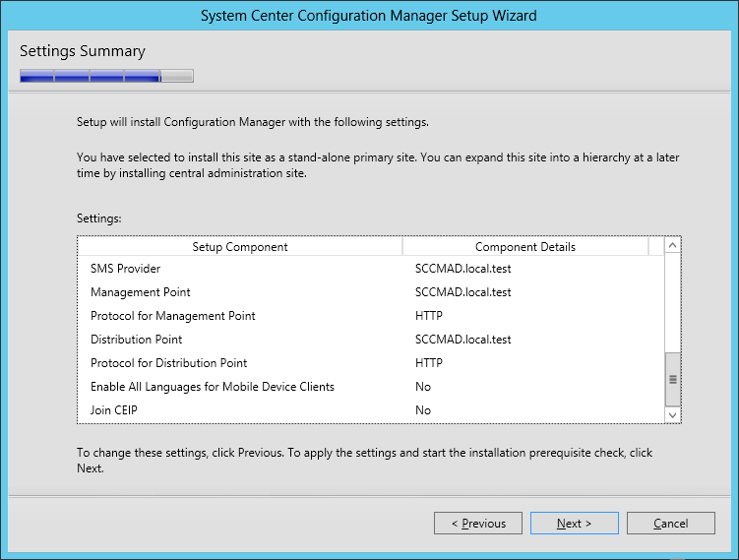Select the SMS Provider row

371,269
